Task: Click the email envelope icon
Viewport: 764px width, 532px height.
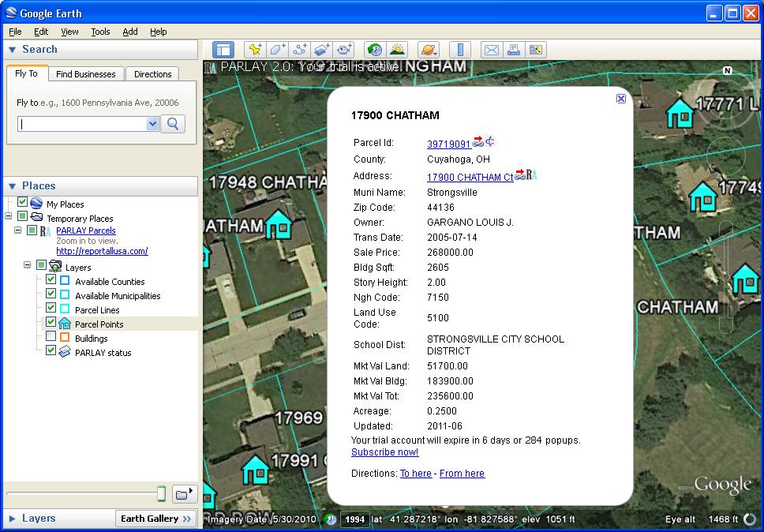Action: click(x=492, y=50)
